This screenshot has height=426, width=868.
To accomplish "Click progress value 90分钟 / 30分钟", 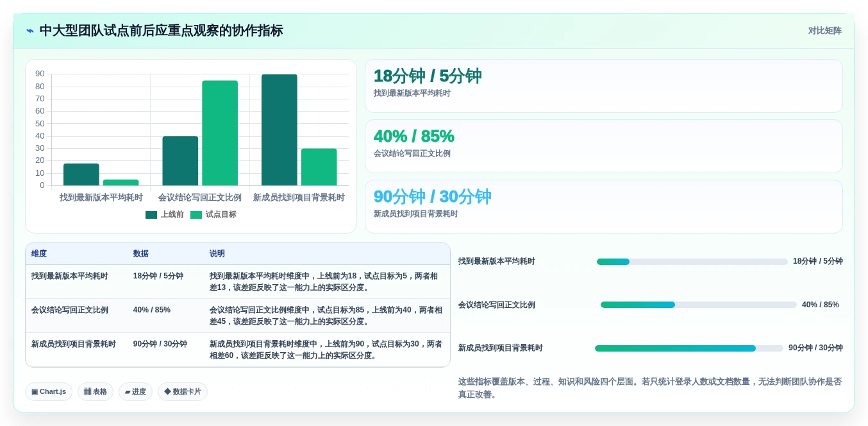I will point(815,348).
